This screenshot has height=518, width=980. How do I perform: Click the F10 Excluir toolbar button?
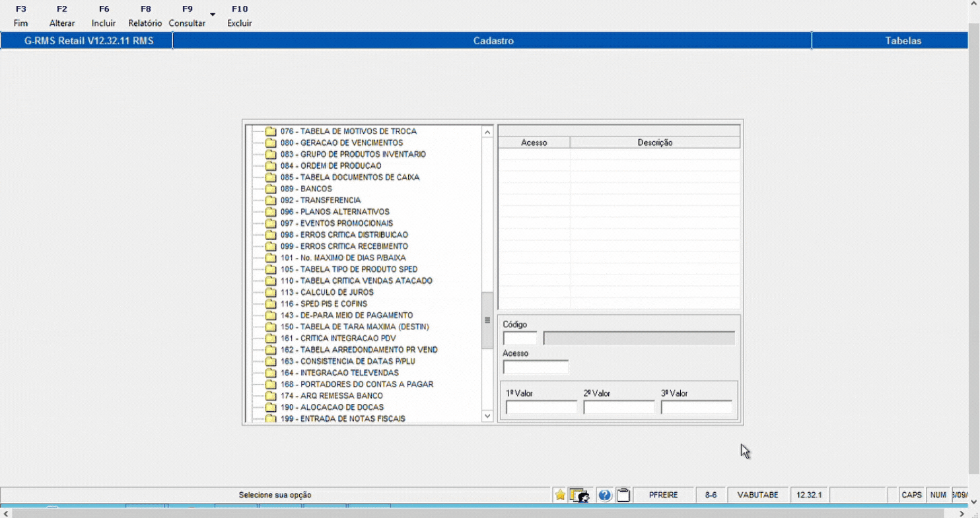click(x=240, y=16)
